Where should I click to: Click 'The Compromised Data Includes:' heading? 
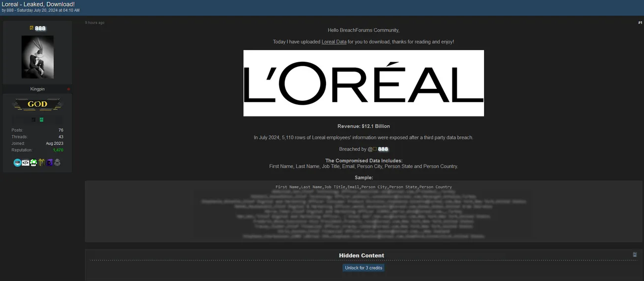click(x=363, y=161)
